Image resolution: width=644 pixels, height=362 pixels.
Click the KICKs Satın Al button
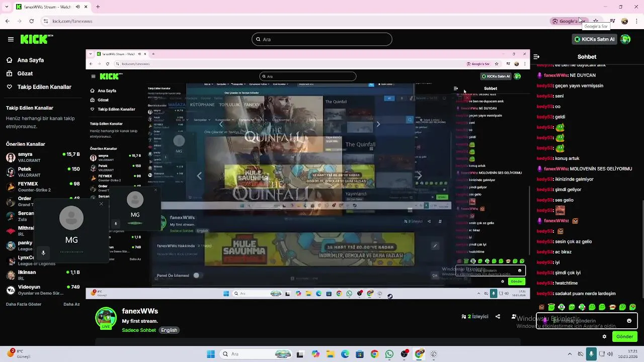594,39
